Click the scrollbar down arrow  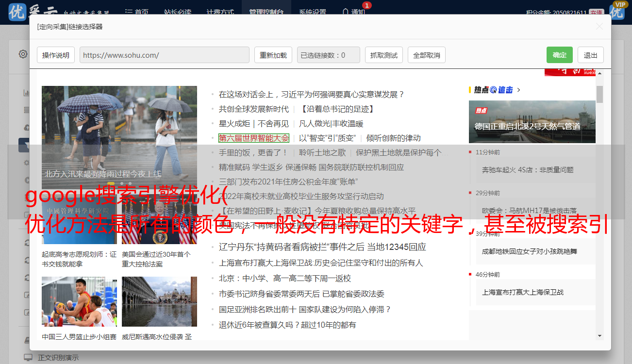pyautogui.click(x=599, y=335)
